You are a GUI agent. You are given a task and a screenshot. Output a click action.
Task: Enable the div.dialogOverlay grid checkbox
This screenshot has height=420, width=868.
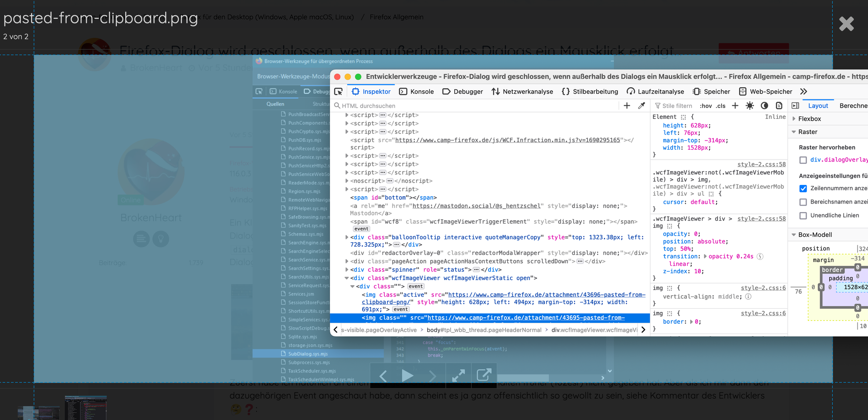coord(803,160)
